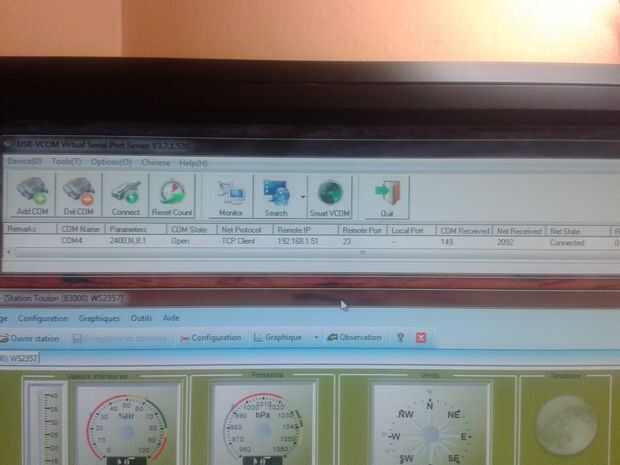Open the Options menu in VCOM
The image size is (620, 465).
pyautogui.click(x=111, y=162)
